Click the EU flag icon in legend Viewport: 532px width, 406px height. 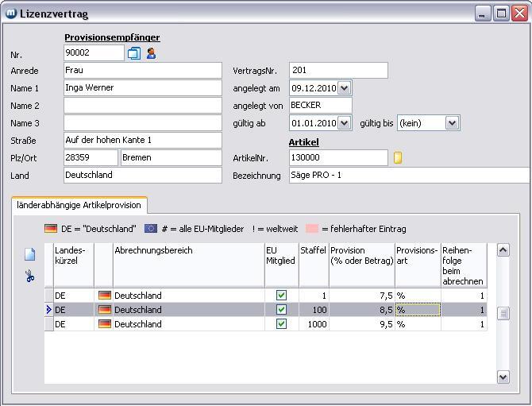click(x=151, y=229)
